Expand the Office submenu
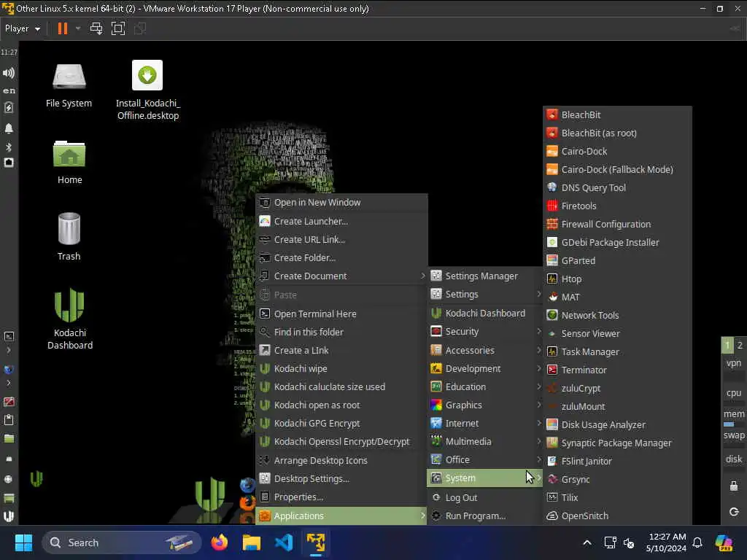The height and width of the screenshot is (560, 747). [485, 459]
